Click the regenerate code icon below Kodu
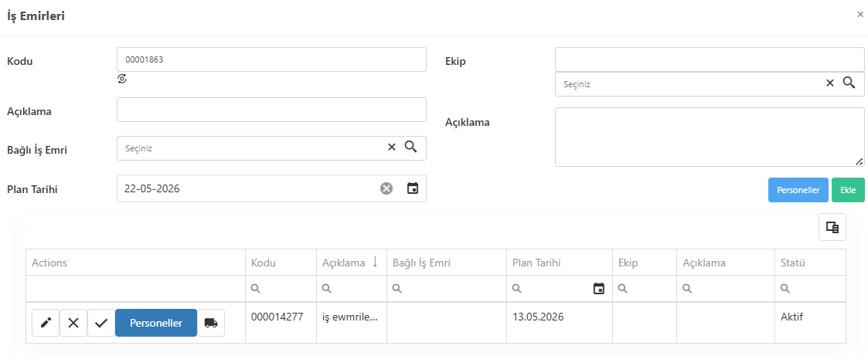This screenshot has height=356, width=868. tap(122, 79)
